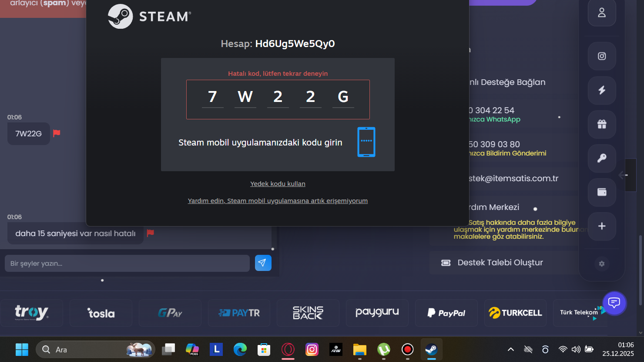Click the account name 'Hd6Ug5We5Qy0'
Viewport: 644px width, 362px height.
pos(295,44)
